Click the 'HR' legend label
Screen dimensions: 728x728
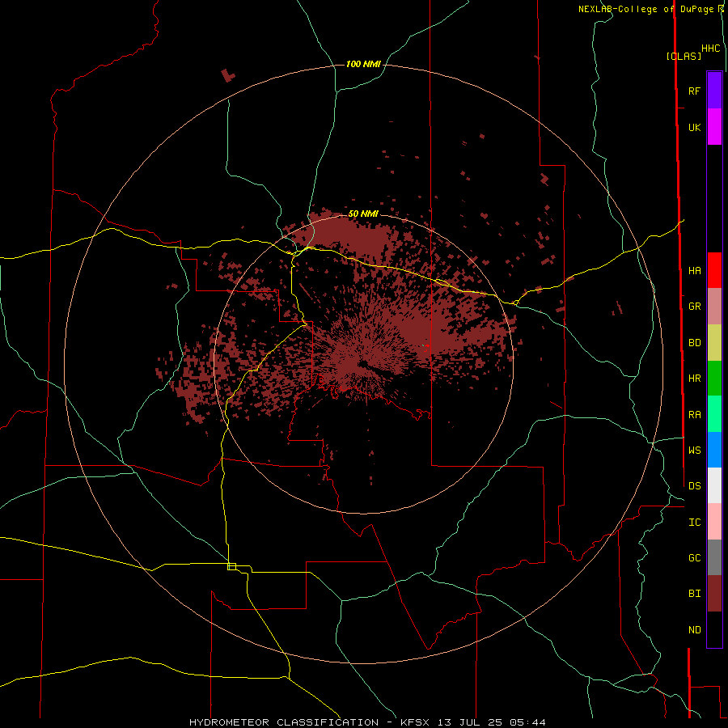coord(694,379)
